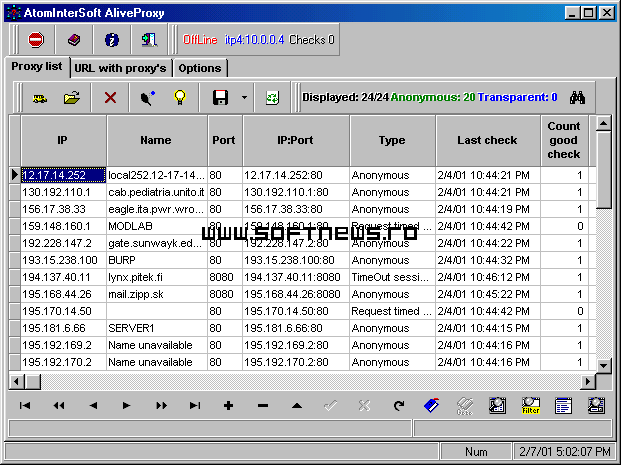Click the IP cell 192.228.147.2
The image size is (621, 465).
(63, 243)
